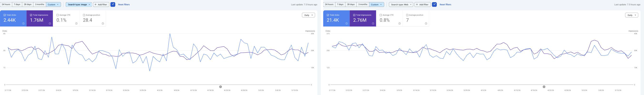
Task: Click 'Last update: 7.5 hours ago' in Web panel
Action: pyautogui.click(x=627, y=5)
